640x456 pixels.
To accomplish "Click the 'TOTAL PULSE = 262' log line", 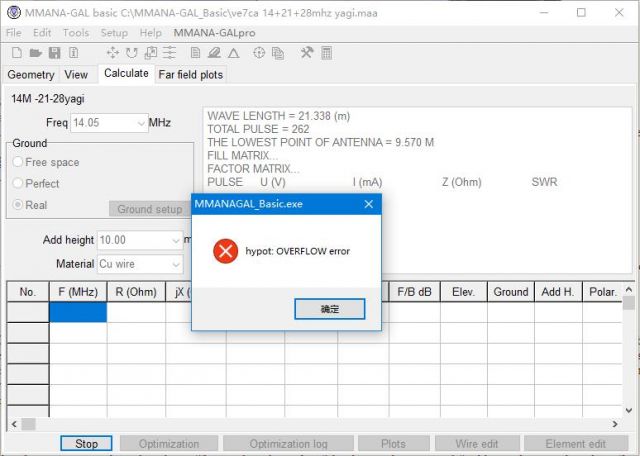I will (258, 129).
